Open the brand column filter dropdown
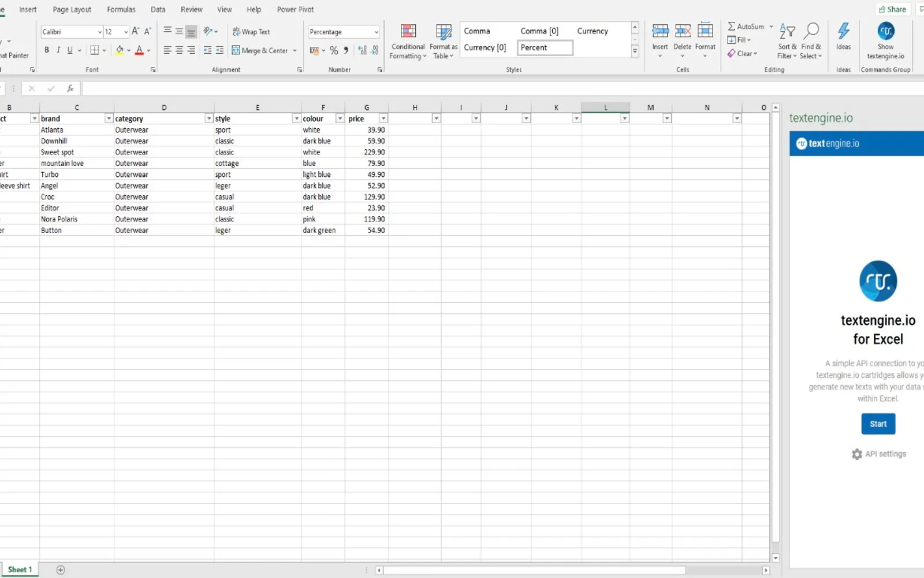Viewport: 924px width, 578px height. [x=109, y=118]
